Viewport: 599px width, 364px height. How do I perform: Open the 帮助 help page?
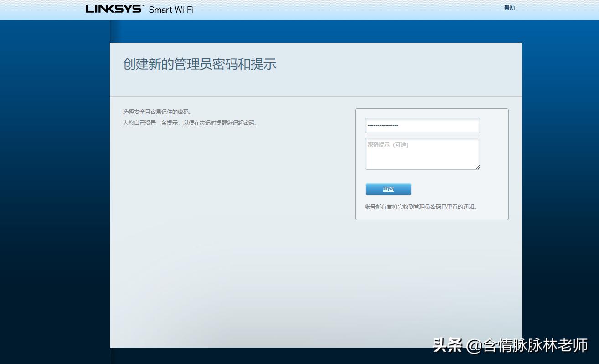510,7
